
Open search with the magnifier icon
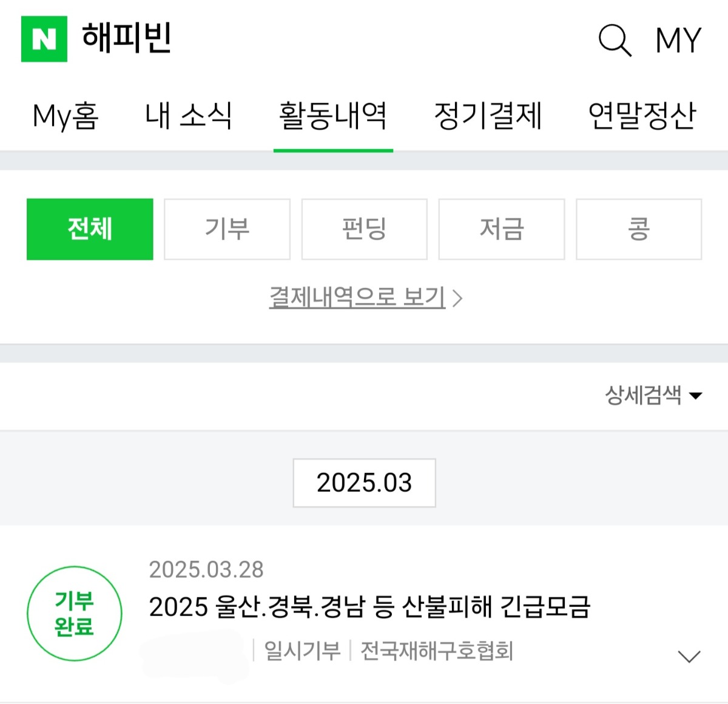(x=615, y=40)
